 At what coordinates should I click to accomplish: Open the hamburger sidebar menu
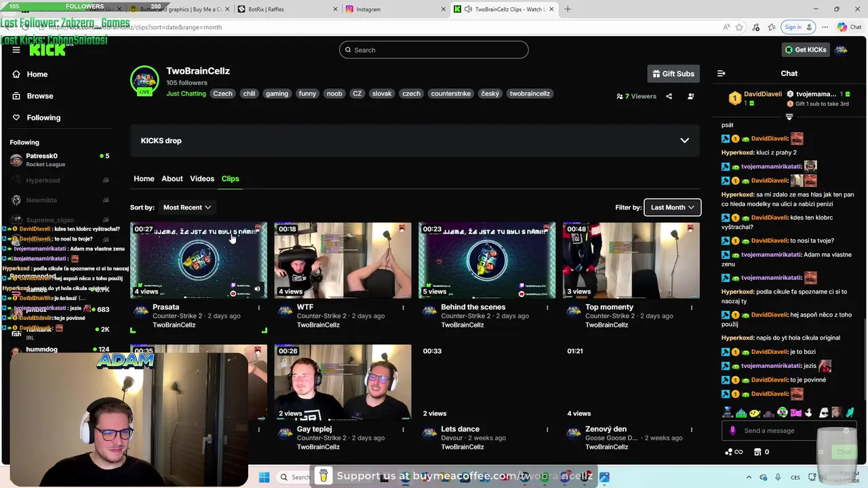[x=16, y=49]
